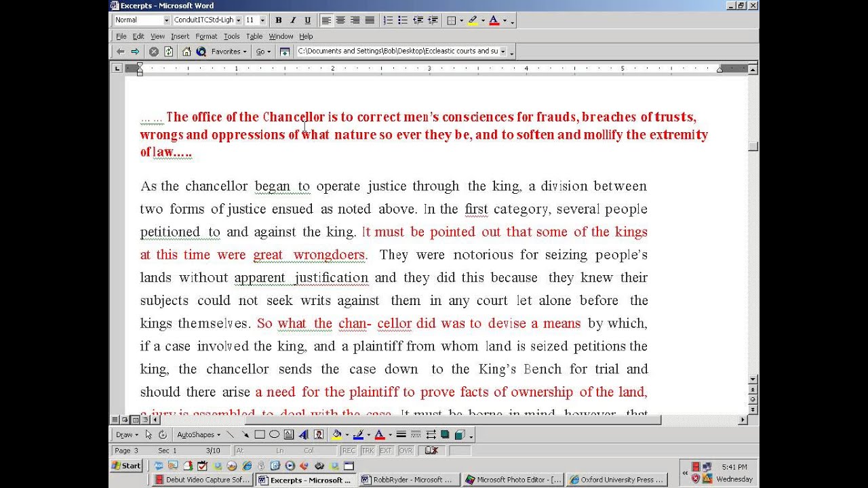Activate the Select Objects arrow tool
Image resolution: width=868 pixels, height=488 pixels.
(x=149, y=435)
